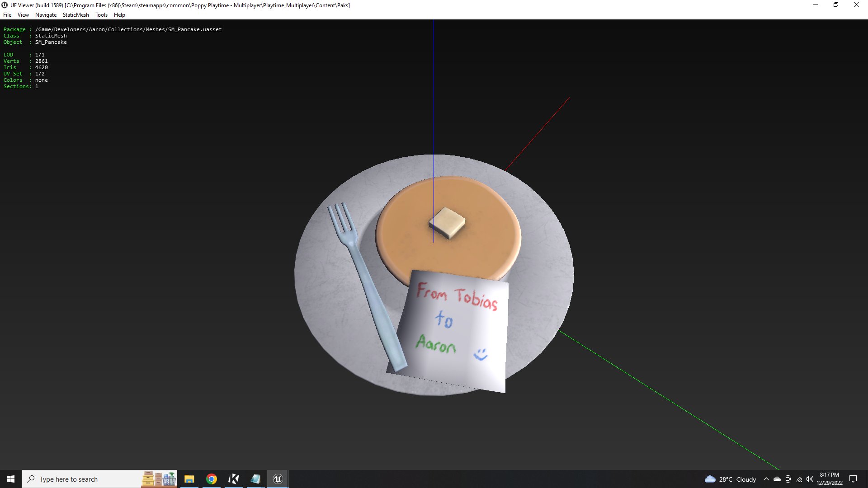Screen dimensions: 868x488
Task: Open the clock showing 8:17 PM
Action: (x=830, y=479)
